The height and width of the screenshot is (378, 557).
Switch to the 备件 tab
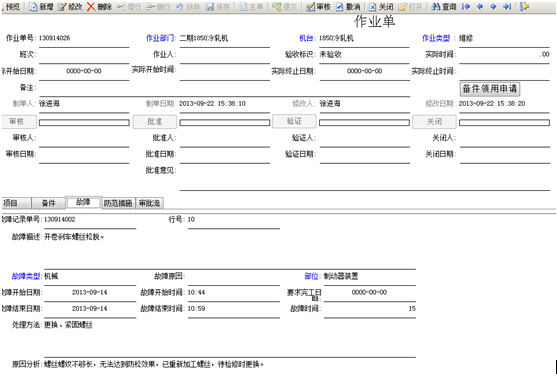(48, 203)
